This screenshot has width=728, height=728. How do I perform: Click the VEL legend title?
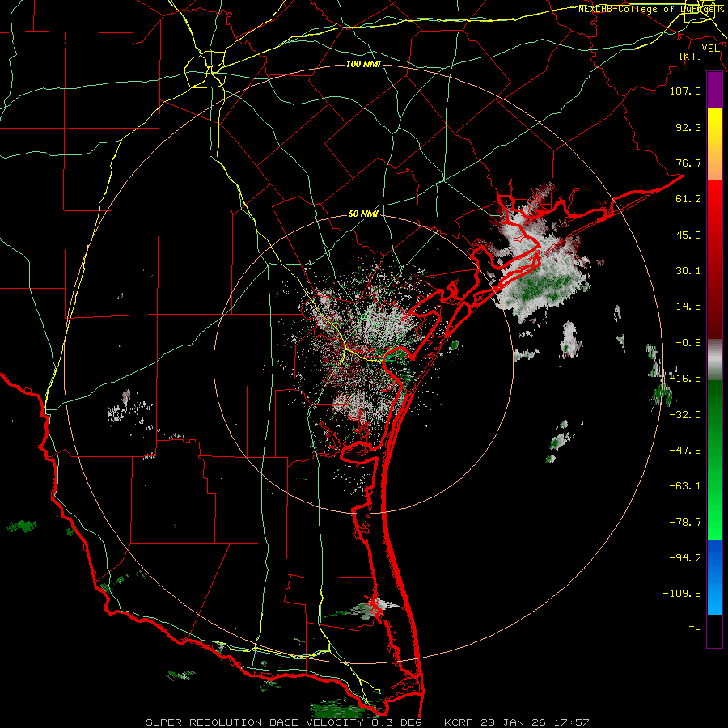[x=710, y=49]
